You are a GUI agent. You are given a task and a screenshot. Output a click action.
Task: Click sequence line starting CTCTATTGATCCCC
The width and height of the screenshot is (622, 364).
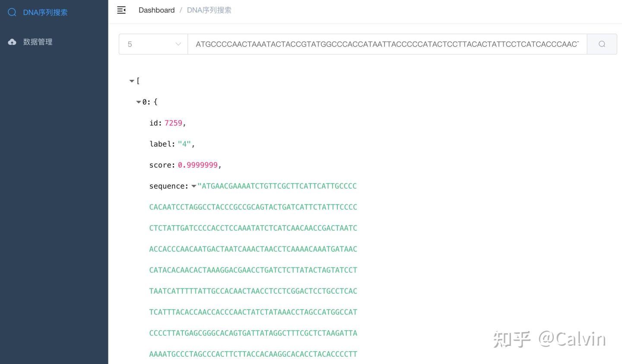point(253,228)
